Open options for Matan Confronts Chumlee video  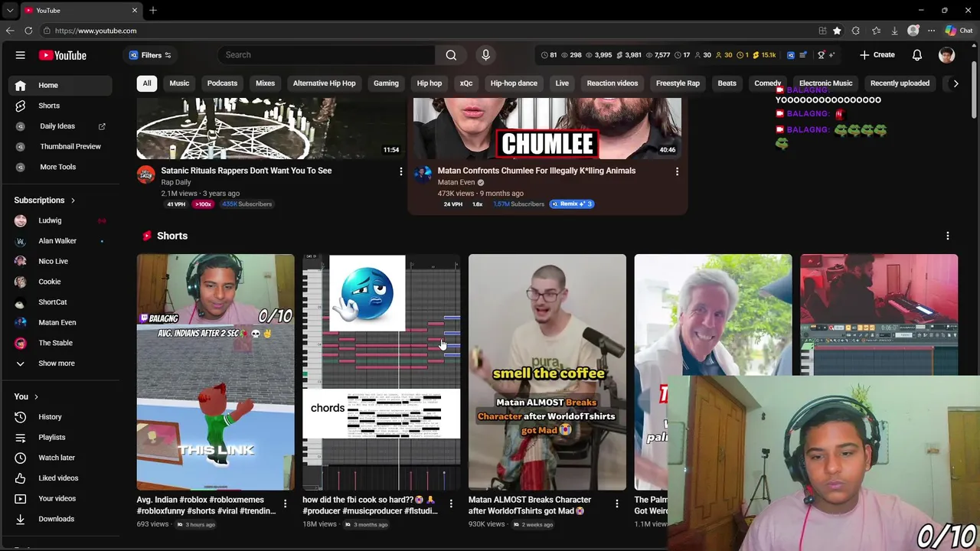pyautogui.click(x=677, y=171)
